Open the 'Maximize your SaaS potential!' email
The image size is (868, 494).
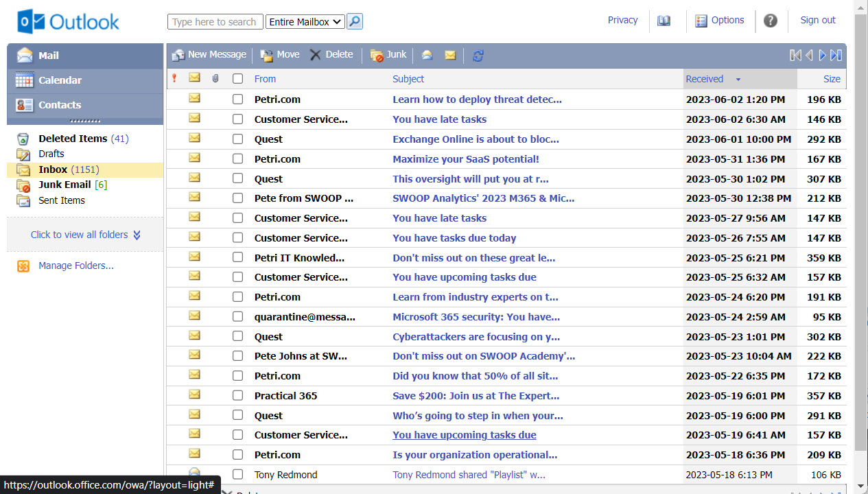[466, 159]
